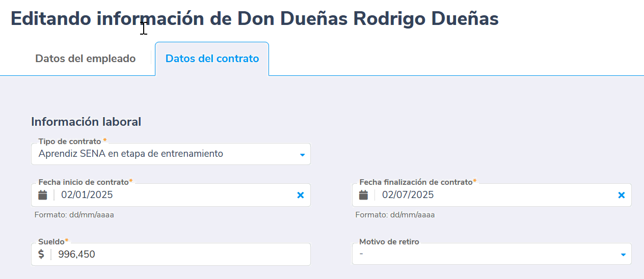Click the Sueldo field label
This screenshot has width=644, height=279.
click(x=51, y=241)
